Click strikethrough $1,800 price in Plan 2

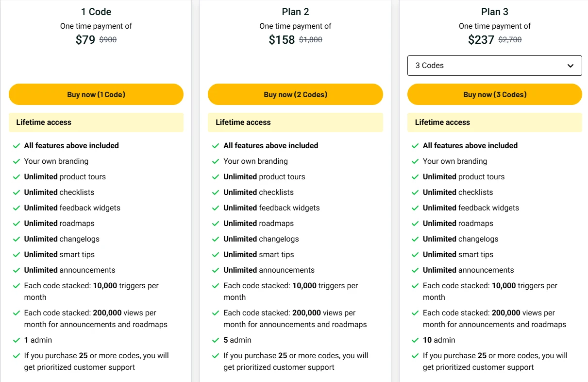click(x=311, y=40)
